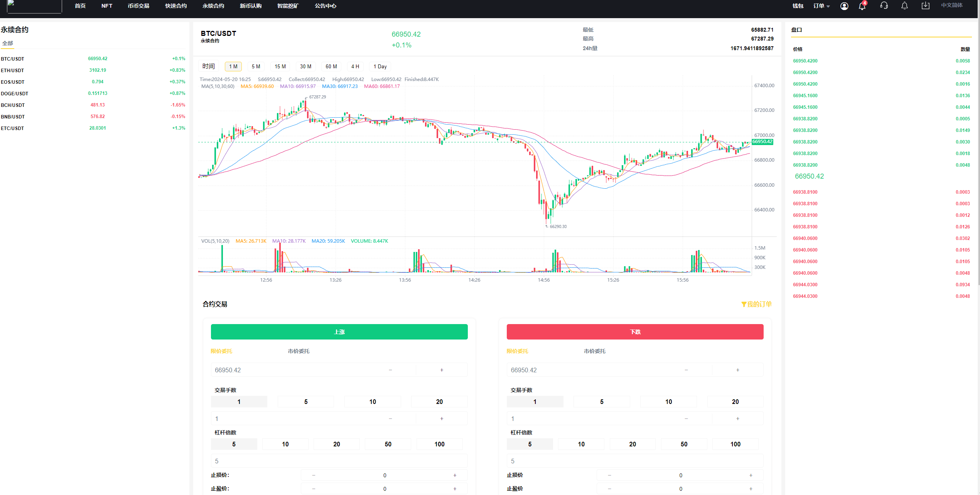
Task: Click the download app icon
Action: coord(925,6)
